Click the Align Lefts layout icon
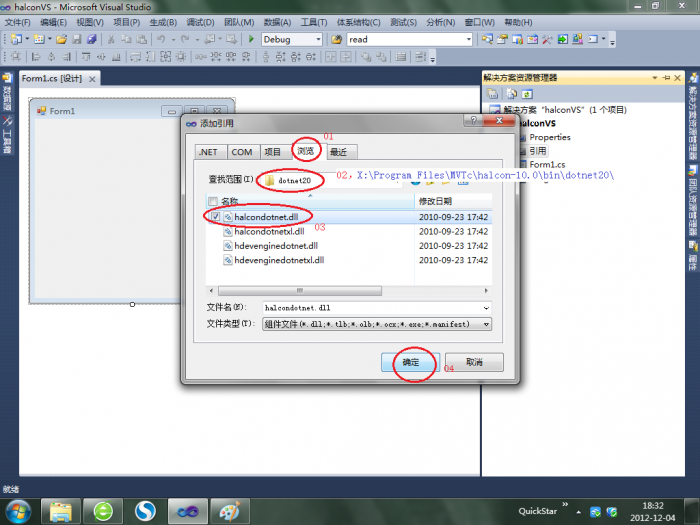 (36, 57)
